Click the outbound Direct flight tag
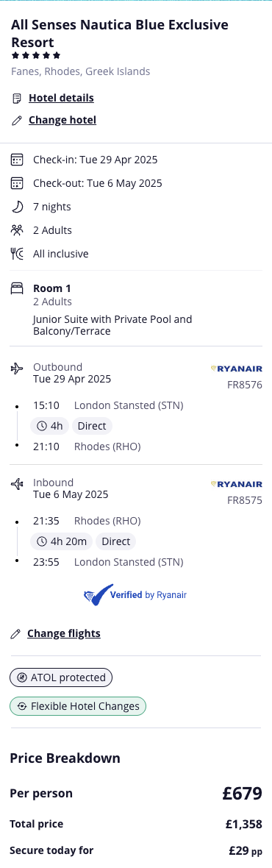 click(93, 426)
